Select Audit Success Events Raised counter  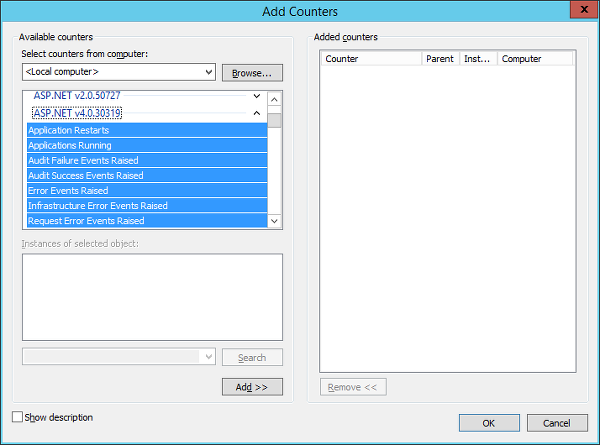point(147,175)
